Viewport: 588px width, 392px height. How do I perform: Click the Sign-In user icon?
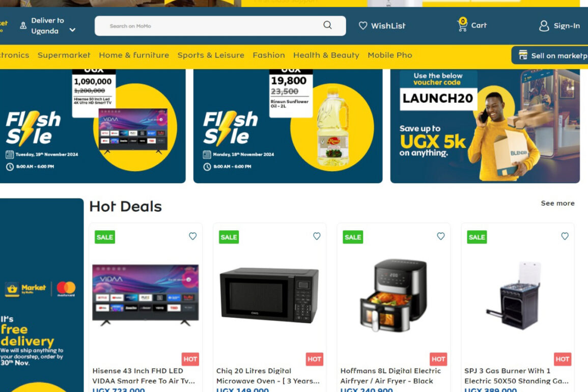(x=544, y=26)
